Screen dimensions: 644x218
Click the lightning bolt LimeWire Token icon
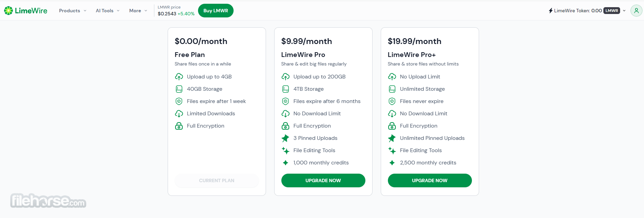coord(550,11)
